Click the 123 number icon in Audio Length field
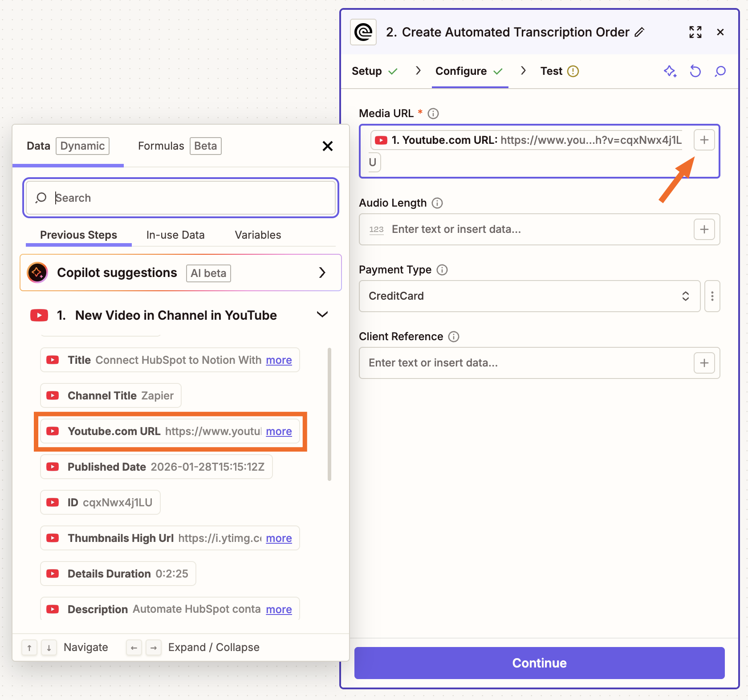Screen dimensions: 748x700 coord(376,229)
